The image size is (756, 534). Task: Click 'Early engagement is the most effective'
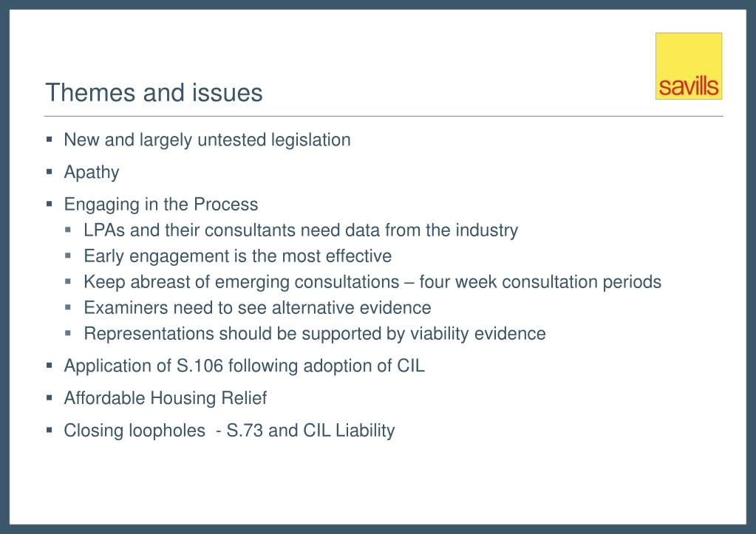point(238,256)
